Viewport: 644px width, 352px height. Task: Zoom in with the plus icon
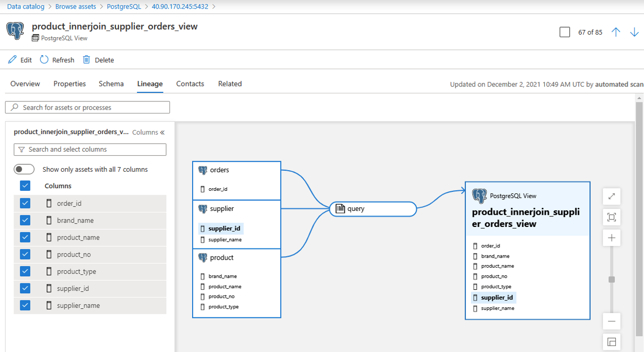(611, 238)
